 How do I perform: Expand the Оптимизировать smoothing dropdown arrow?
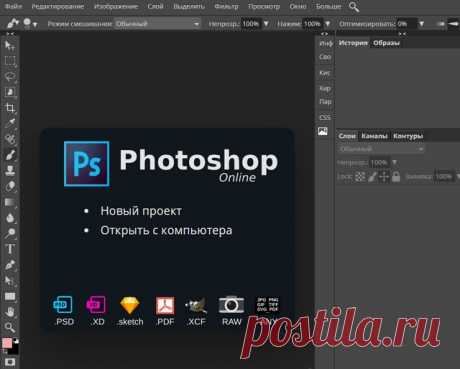pyautogui.click(x=422, y=24)
